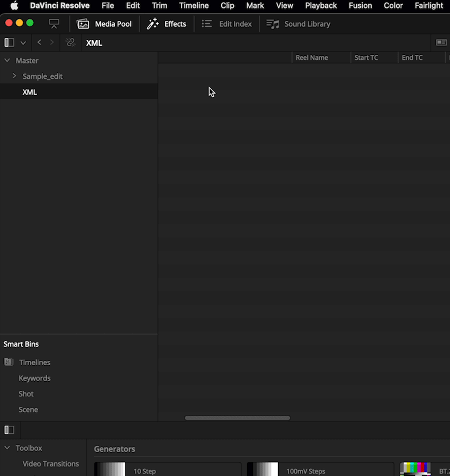Image resolution: width=450 pixels, height=476 pixels.
Task: Select Video Transitions in Toolbox
Action: pyautogui.click(x=50, y=464)
